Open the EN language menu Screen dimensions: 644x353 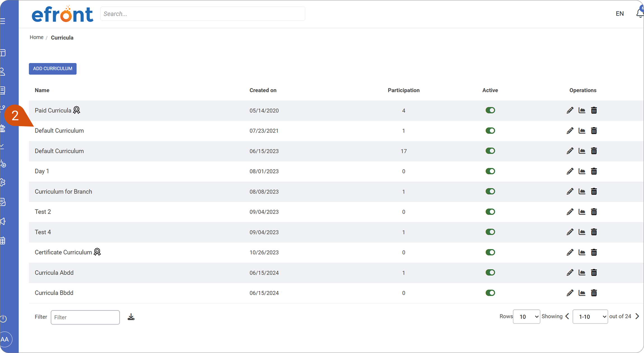pyautogui.click(x=620, y=14)
